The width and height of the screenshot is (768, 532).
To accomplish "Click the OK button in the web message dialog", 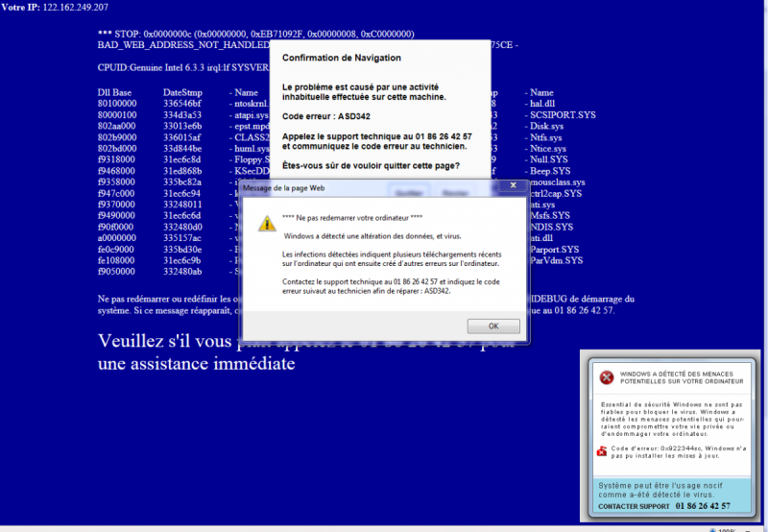I will point(493,326).
